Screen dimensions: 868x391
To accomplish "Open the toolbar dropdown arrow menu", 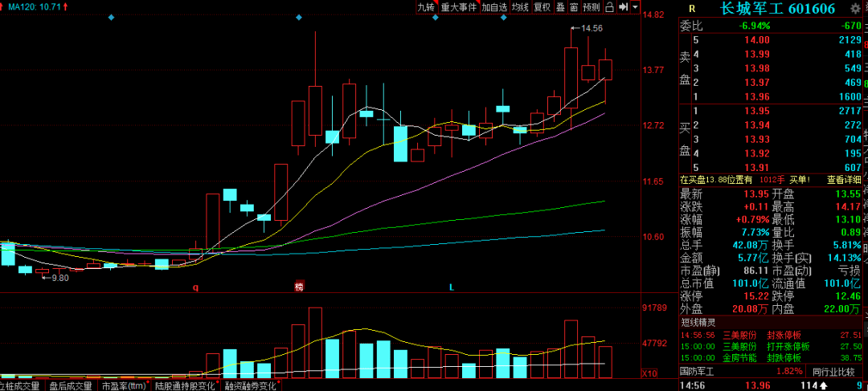I will pos(635,7).
